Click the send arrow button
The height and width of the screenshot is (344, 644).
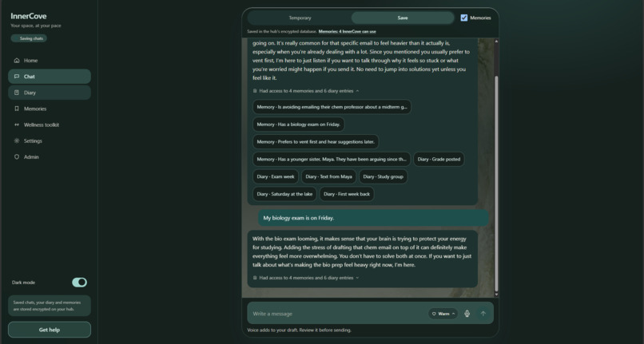pos(483,314)
